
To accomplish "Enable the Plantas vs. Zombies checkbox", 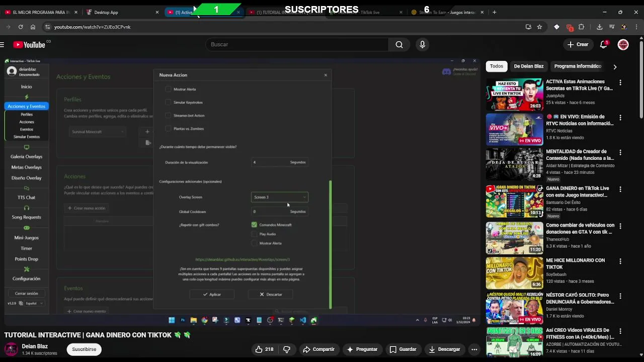I will (x=168, y=128).
